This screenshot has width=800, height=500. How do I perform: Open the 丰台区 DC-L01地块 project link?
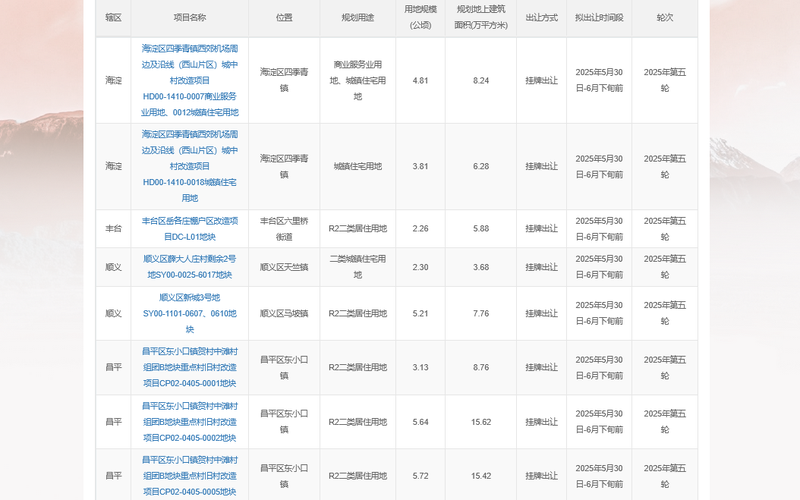[x=190, y=229]
